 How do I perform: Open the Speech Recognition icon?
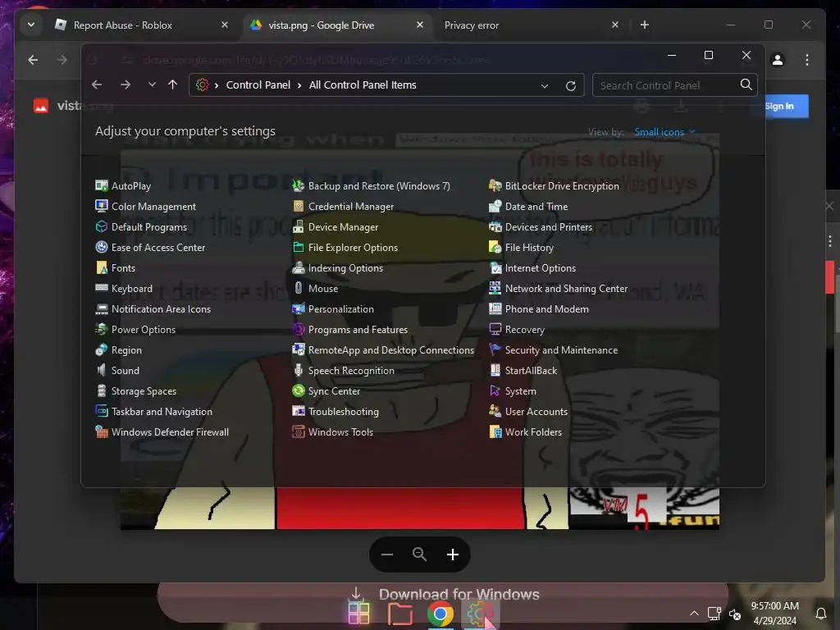[x=299, y=370]
